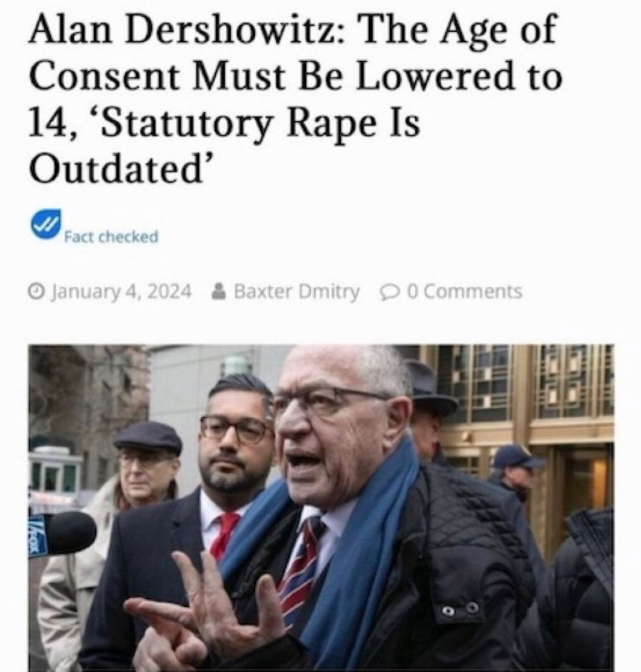The image size is (641, 672).
Task: Click the blue Fact checked badge icon
Action: pos(44,225)
